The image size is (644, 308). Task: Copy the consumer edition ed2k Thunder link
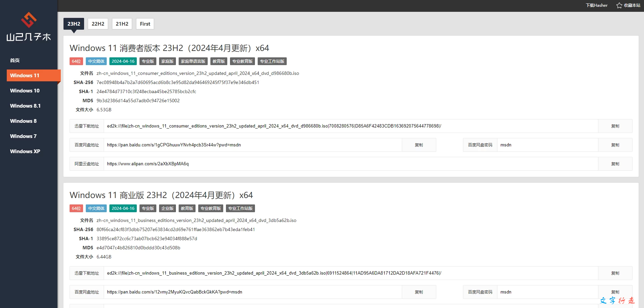click(615, 126)
